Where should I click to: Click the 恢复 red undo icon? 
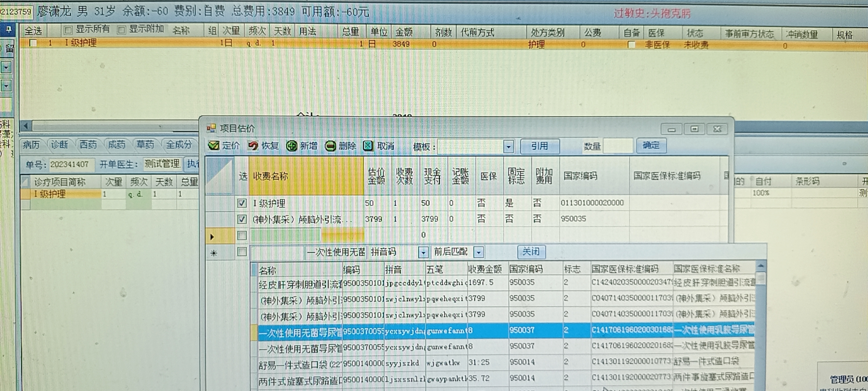253,146
